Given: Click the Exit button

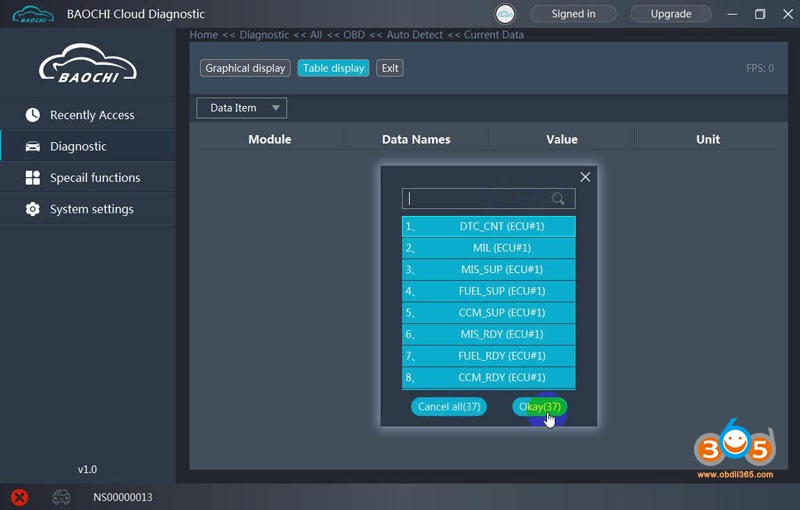Looking at the screenshot, I should tap(390, 68).
